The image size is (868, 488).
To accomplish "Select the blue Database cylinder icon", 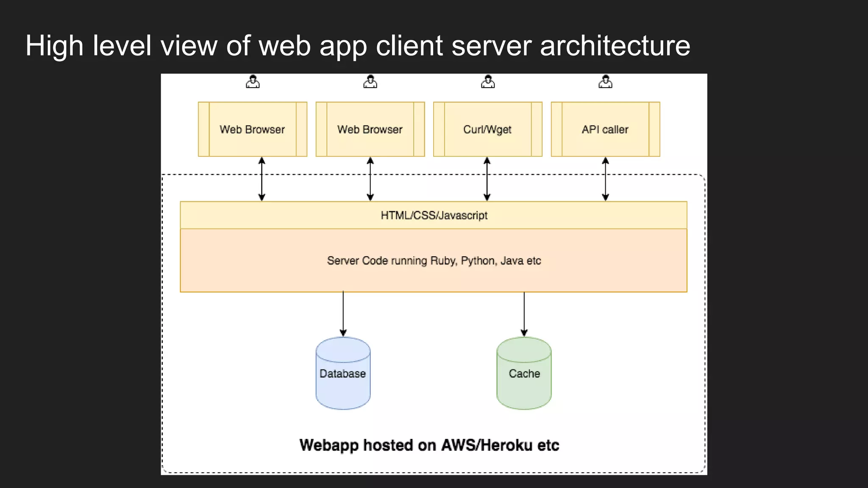I will pos(343,373).
